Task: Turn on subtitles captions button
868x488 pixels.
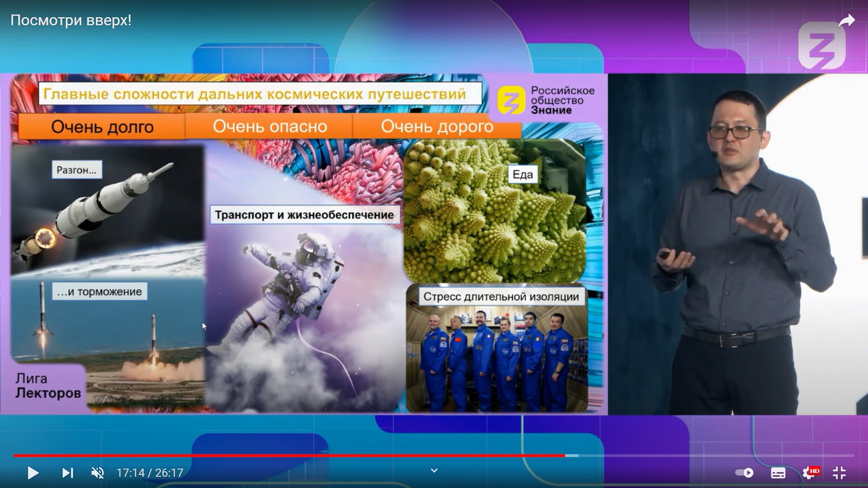Action: 778,473
